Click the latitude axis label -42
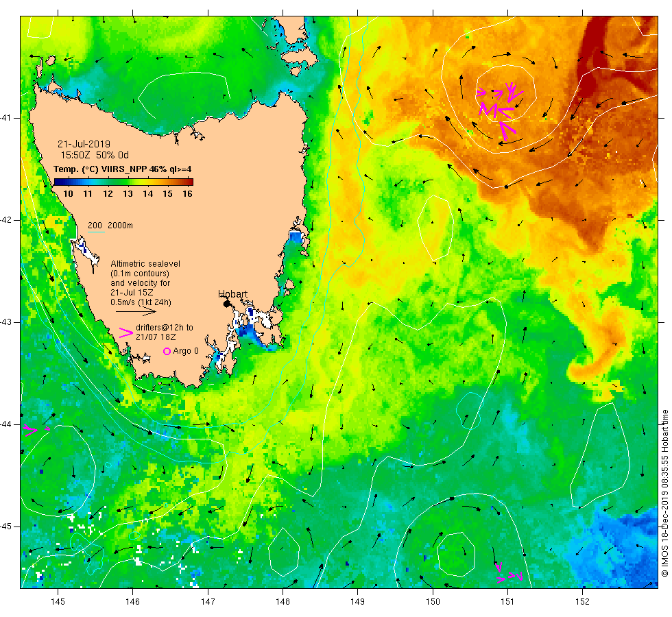The width and height of the screenshot is (672, 617). (x=8, y=220)
